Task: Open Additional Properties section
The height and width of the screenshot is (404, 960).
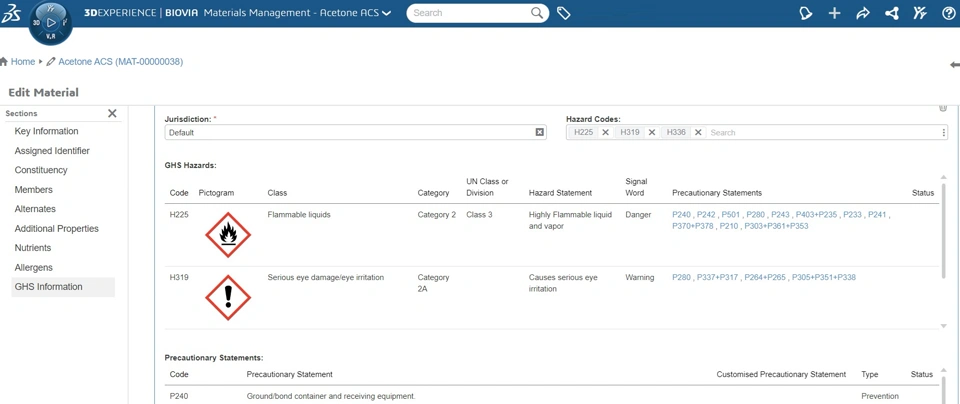Action: [56, 228]
